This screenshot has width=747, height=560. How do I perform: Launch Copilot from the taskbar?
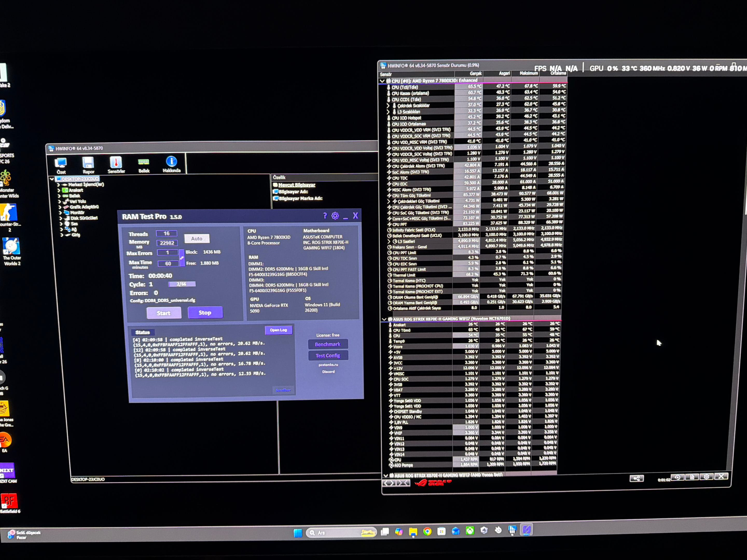point(399,532)
